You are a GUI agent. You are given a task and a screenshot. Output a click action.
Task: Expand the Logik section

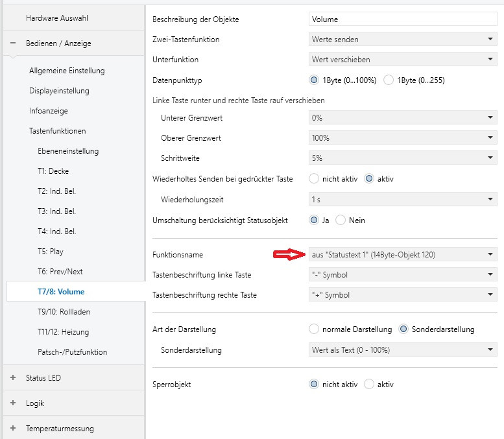tap(13, 403)
